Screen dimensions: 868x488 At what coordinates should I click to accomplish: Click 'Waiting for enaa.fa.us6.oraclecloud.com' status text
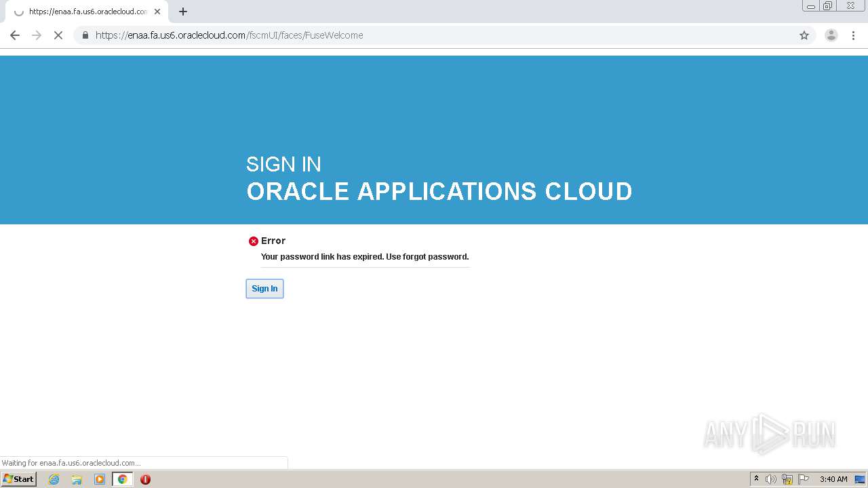tap(71, 463)
